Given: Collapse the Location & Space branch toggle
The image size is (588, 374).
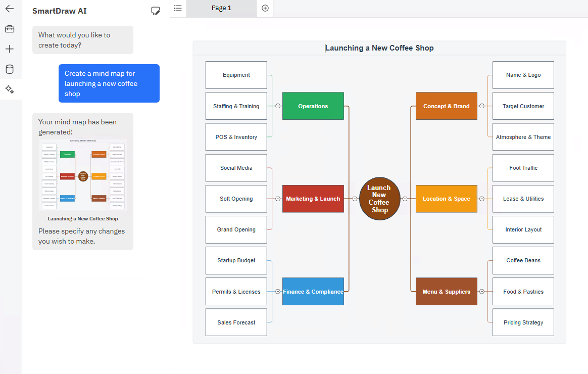Looking at the screenshot, I should pyautogui.click(x=482, y=199).
